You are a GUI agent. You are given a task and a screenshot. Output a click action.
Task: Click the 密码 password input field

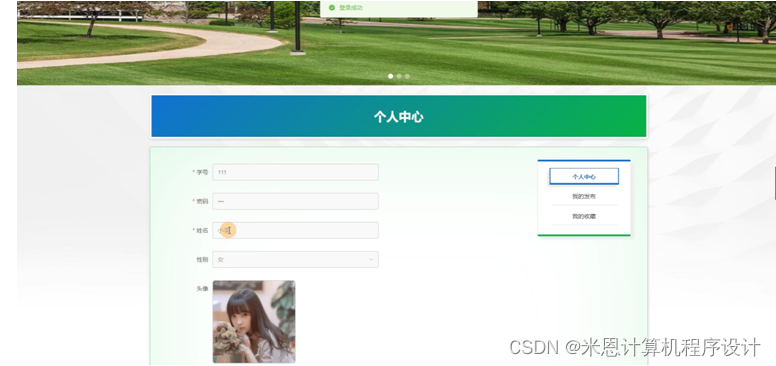pos(295,201)
